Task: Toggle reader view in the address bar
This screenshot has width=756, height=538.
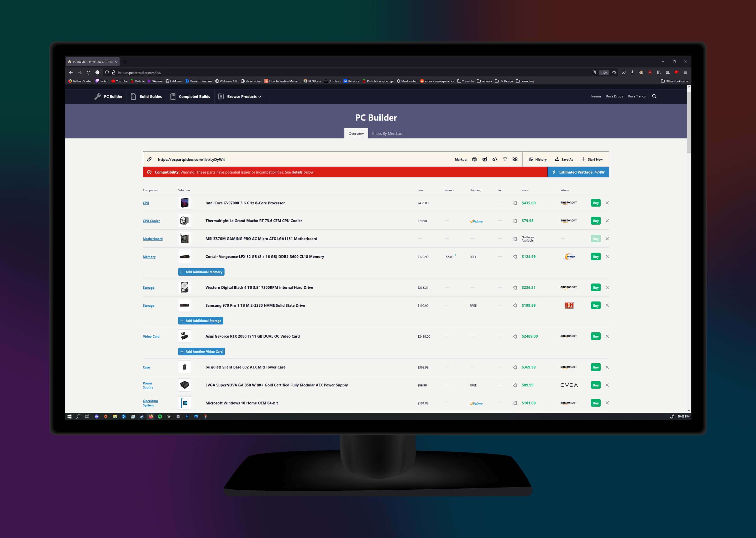Action: coord(594,73)
